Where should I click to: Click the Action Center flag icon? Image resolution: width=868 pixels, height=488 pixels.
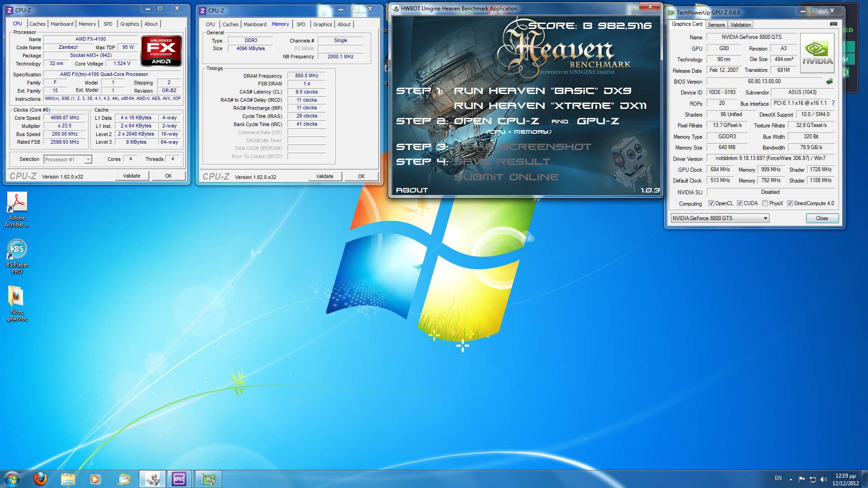coord(802,479)
